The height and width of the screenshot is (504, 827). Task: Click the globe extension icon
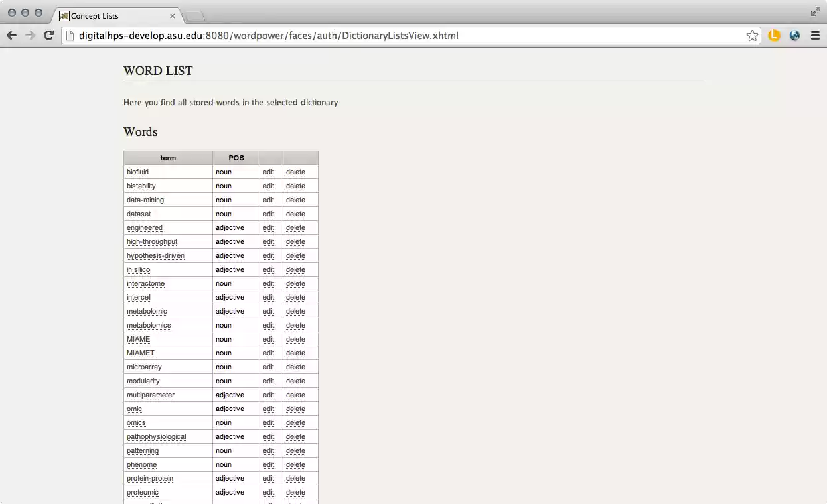click(794, 35)
